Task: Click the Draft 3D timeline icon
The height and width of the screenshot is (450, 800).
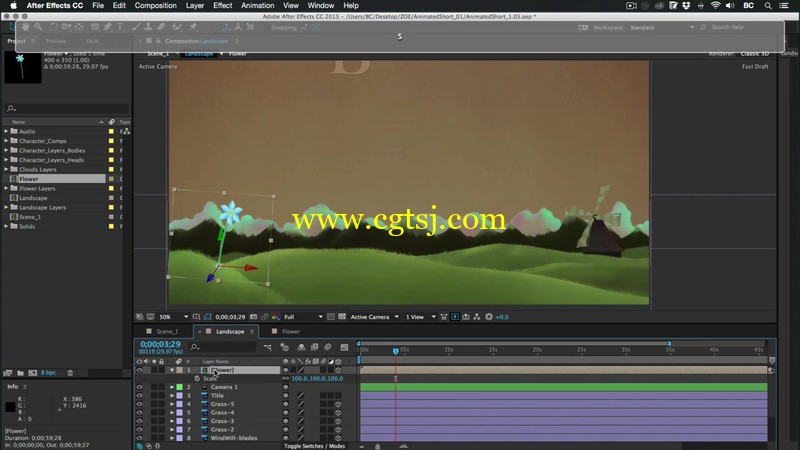Action: 285,347
